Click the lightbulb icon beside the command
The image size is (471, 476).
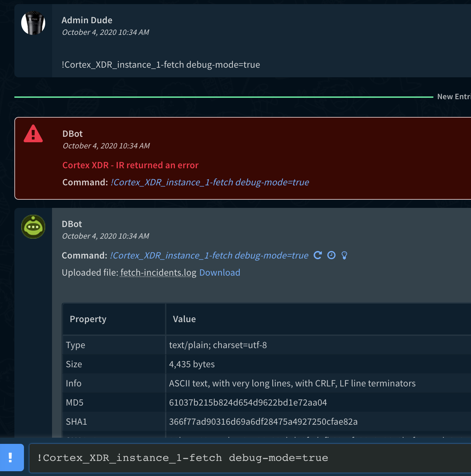pyautogui.click(x=344, y=255)
